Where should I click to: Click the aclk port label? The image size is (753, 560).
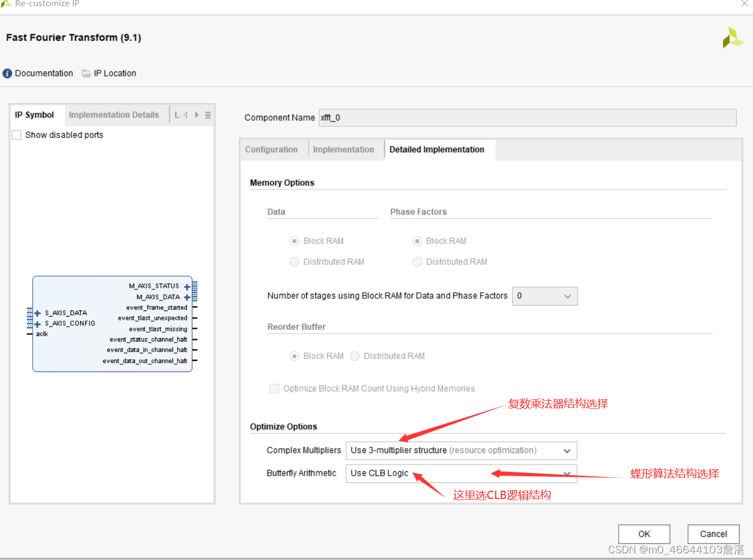(42, 334)
